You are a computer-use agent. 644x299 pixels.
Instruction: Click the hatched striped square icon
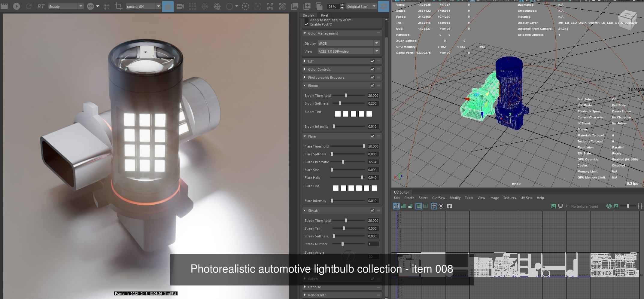point(282,6)
